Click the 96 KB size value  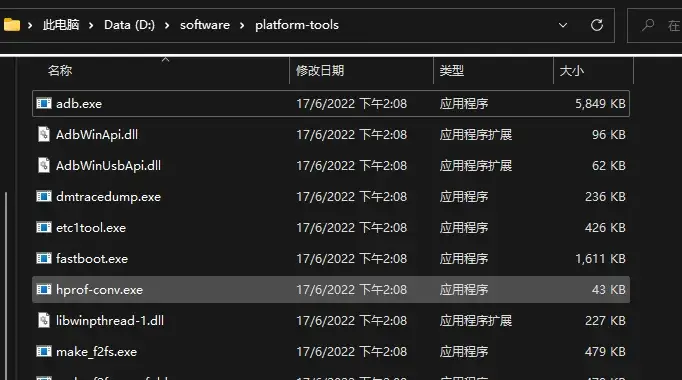pos(608,134)
